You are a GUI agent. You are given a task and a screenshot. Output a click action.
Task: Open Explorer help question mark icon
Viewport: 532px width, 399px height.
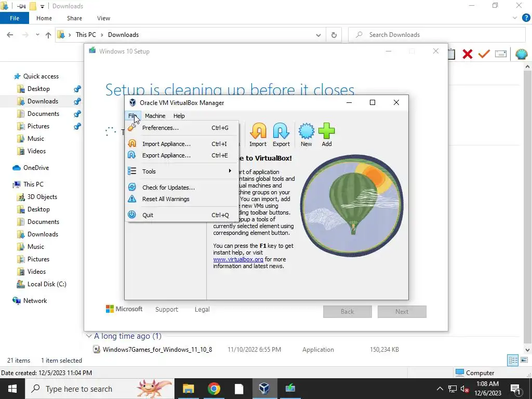pyautogui.click(x=526, y=18)
